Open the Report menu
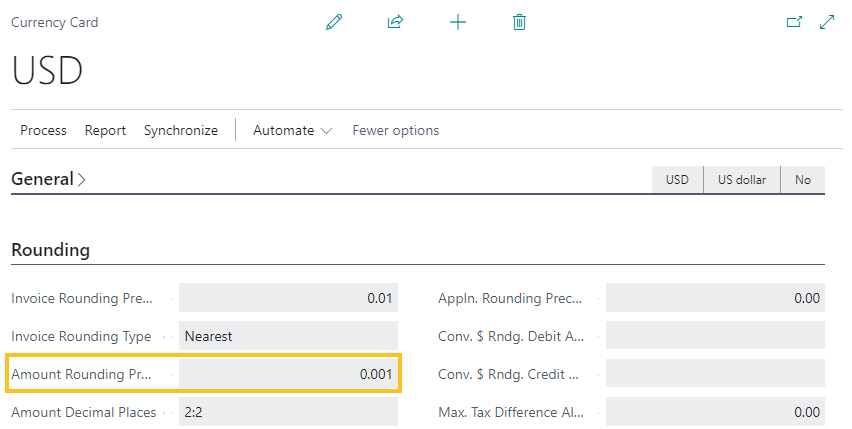The height and width of the screenshot is (429, 852). click(105, 130)
